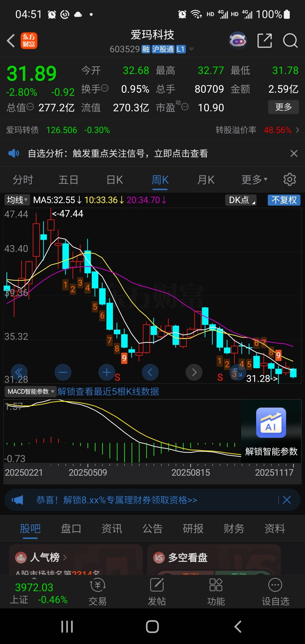Tap Android system back button
The width and height of the screenshot is (305, 644).
point(238,627)
